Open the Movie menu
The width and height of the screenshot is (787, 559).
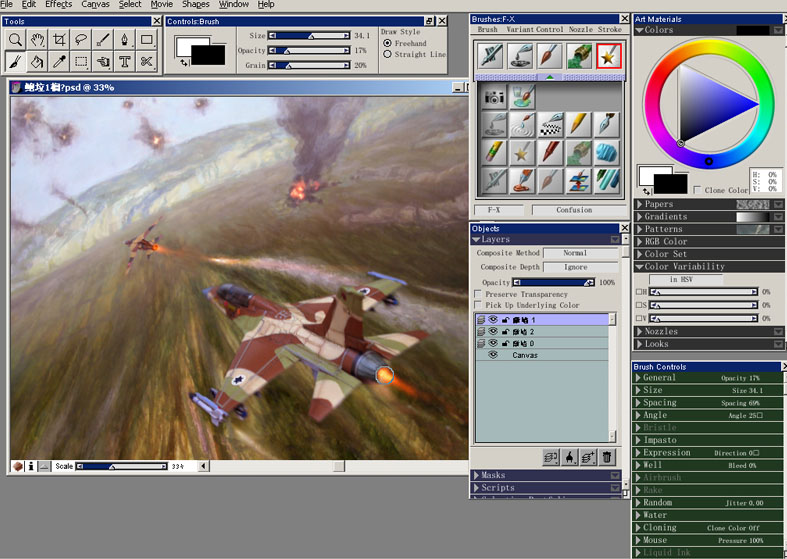click(x=162, y=5)
